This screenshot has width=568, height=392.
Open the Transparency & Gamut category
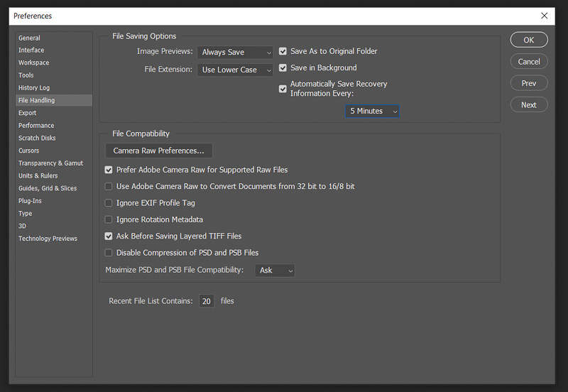(x=50, y=163)
